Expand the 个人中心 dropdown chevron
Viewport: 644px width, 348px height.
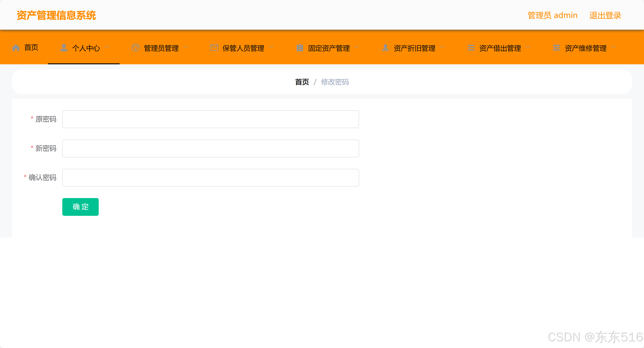[107, 47]
